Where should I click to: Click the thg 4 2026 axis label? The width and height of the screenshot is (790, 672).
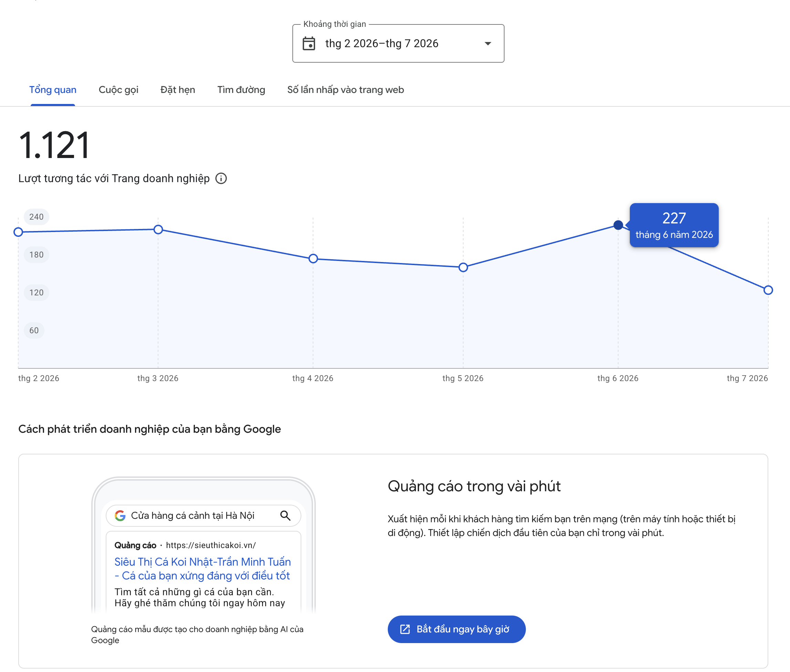coord(313,378)
